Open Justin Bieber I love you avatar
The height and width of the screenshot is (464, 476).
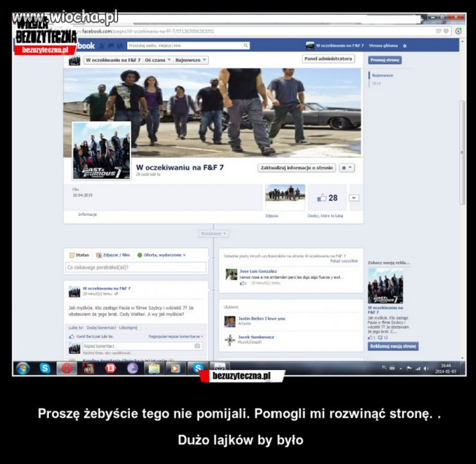pyautogui.click(x=230, y=321)
